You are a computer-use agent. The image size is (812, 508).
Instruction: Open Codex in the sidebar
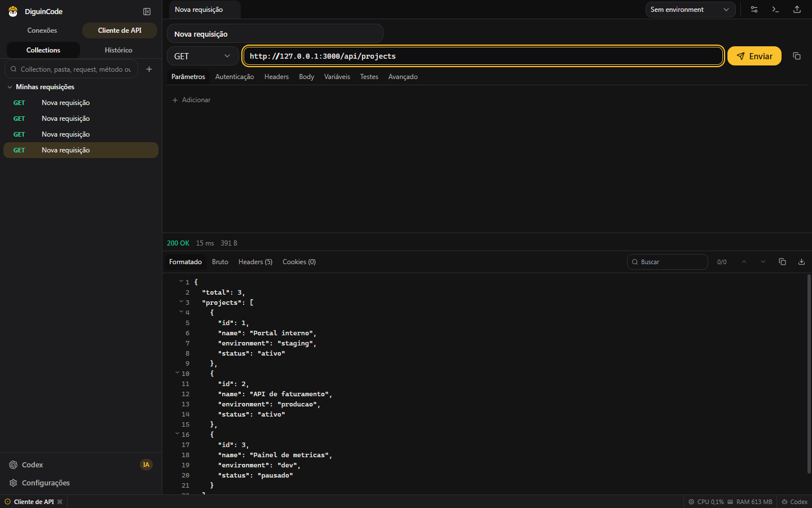(81, 465)
